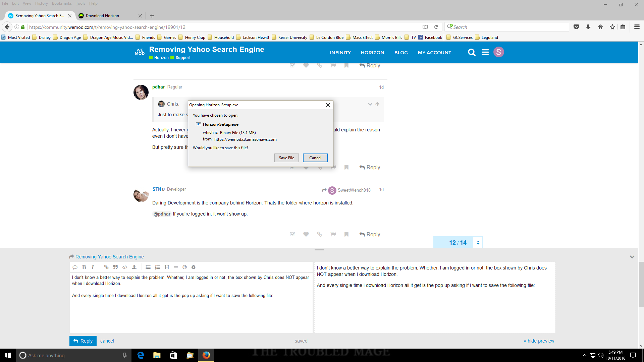Insert a blockquote in the editor
Screen dimensions: 644x362
[115, 267]
